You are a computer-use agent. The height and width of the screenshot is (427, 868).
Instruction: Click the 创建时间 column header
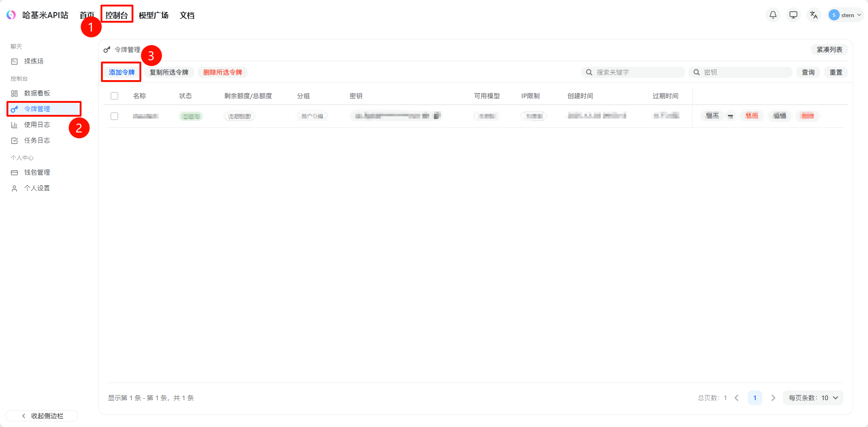click(x=580, y=96)
